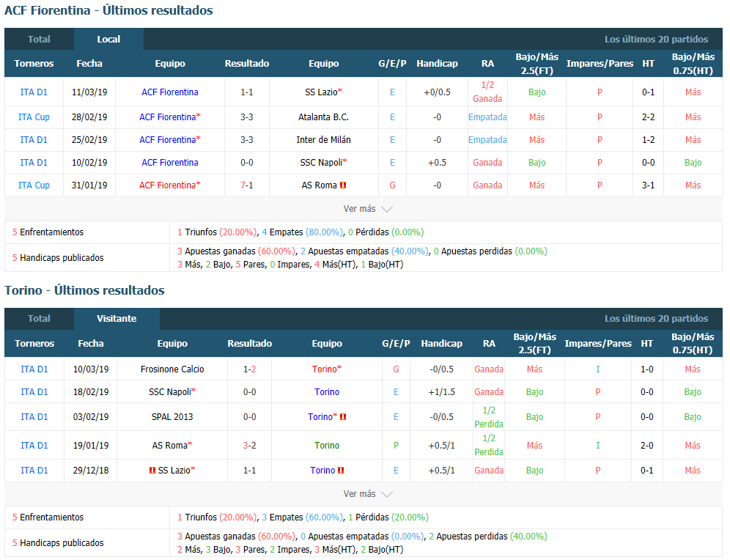Click 'Los últimos 20 partidos' in the Torino section
This screenshot has height=560, width=730.
click(657, 319)
